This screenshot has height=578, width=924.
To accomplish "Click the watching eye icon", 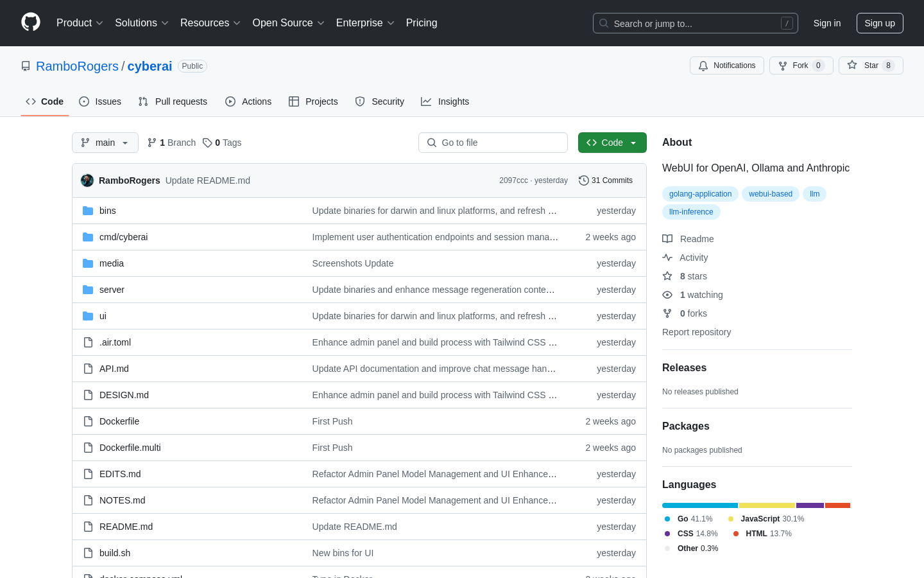I will point(667,295).
